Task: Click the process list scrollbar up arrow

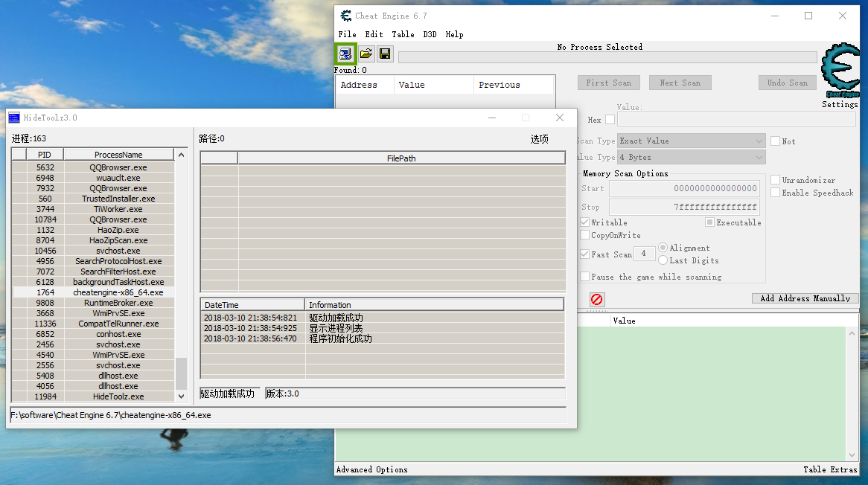Action: tap(181, 155)
